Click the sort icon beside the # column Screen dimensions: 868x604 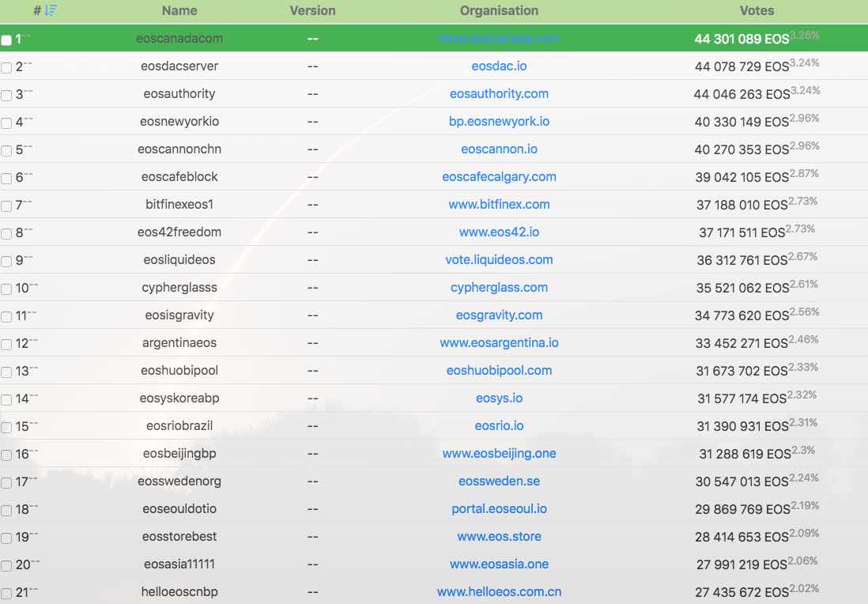(x=51, y=10)
